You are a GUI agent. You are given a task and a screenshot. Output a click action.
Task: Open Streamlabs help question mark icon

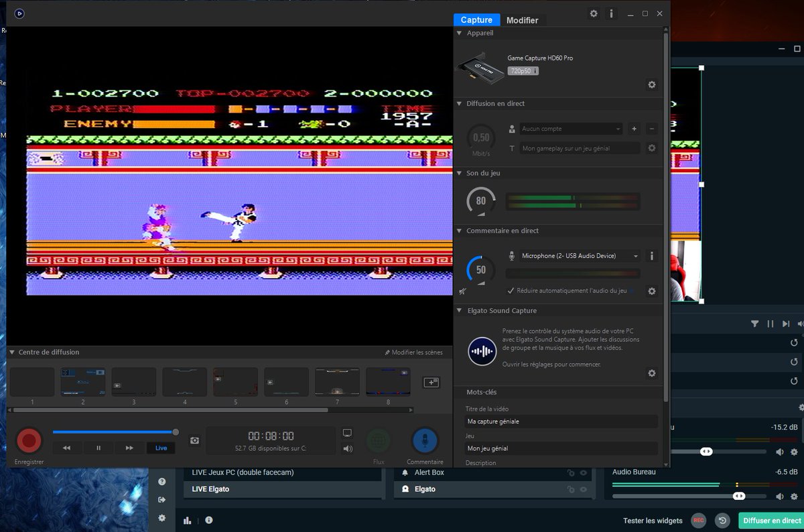162,482
